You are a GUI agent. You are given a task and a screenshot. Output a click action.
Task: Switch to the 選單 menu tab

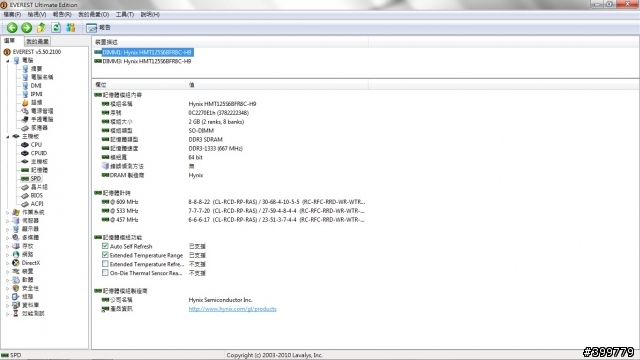coord(10,41)
